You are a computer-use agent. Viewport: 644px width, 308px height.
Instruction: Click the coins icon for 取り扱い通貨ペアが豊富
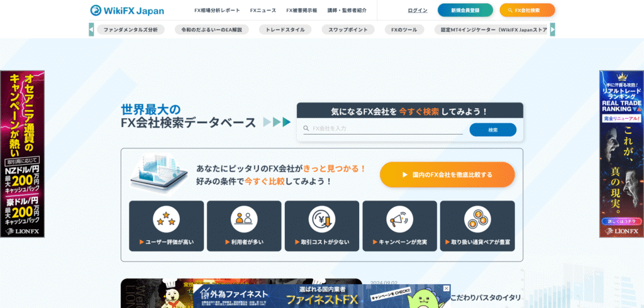pyautogui.click(x=477, y=219)
